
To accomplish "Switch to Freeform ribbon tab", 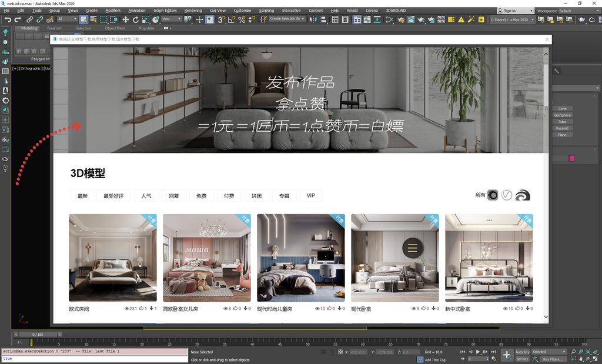I will [55, 28].
